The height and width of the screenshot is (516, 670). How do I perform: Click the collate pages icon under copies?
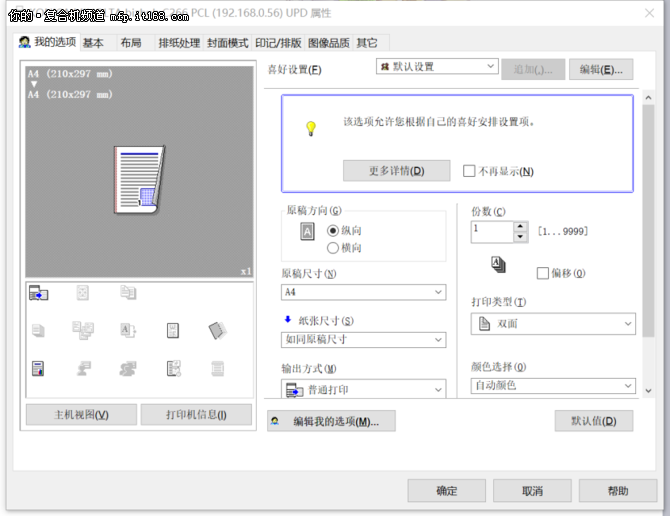498,265
